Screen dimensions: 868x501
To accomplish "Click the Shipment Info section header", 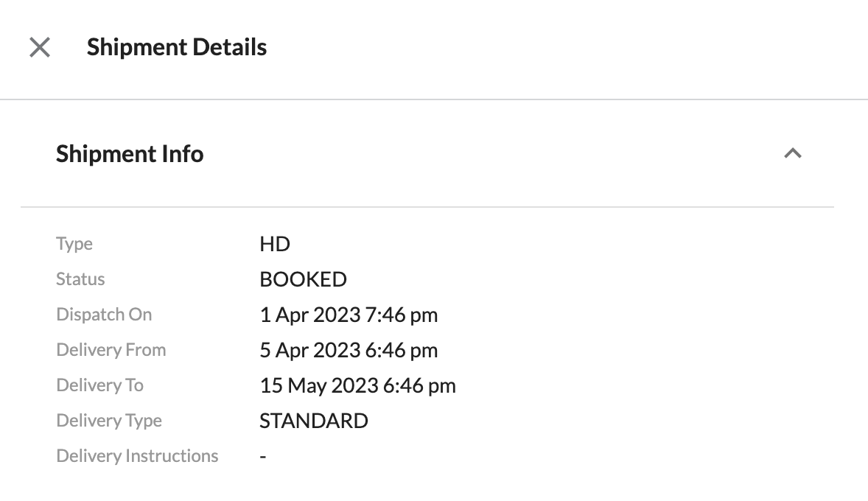I will click(130, 154).
